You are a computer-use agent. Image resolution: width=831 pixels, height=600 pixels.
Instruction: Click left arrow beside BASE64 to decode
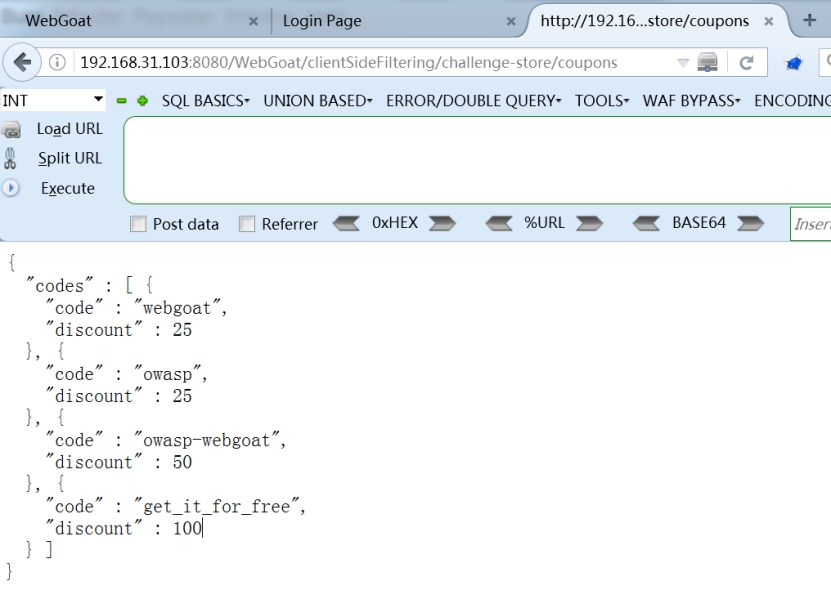[646, 223]
